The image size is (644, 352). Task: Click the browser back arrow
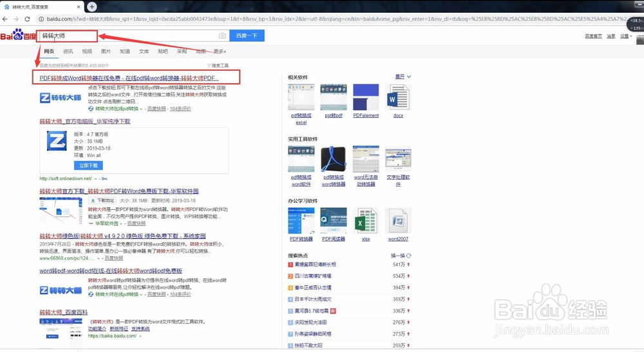tap(5, 19)
